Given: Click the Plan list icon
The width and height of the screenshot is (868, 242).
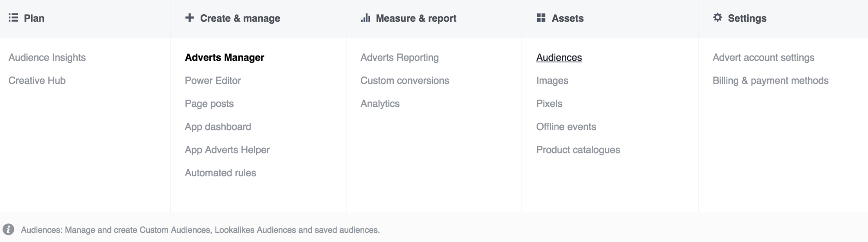Looking at the screenshot, I should [x=13, y=18].
